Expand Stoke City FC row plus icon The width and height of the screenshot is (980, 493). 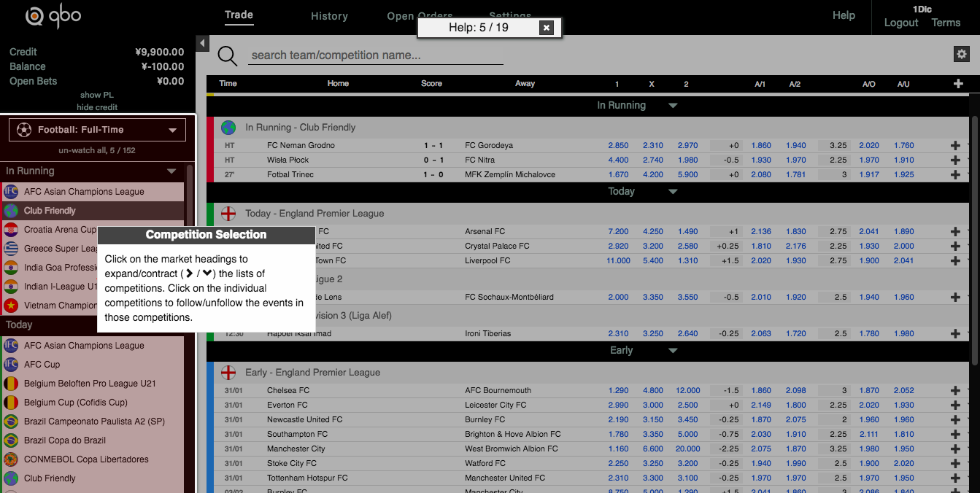point(956,464)
